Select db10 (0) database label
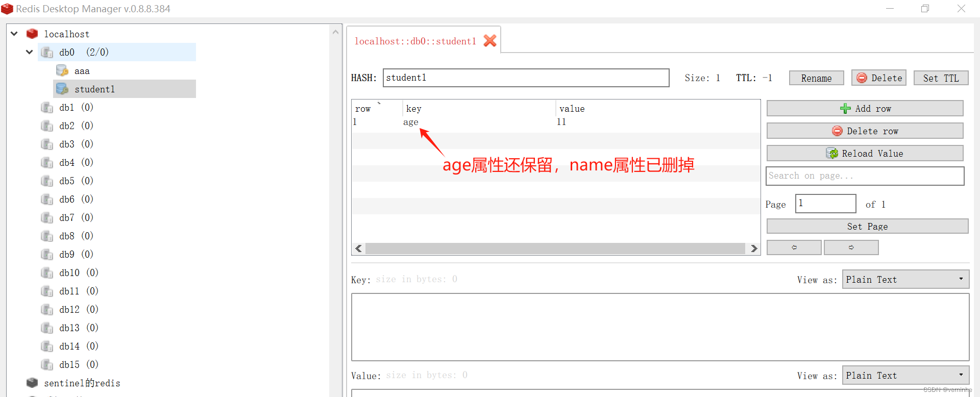This screenshot has height=397, width=980. (79, 272)
